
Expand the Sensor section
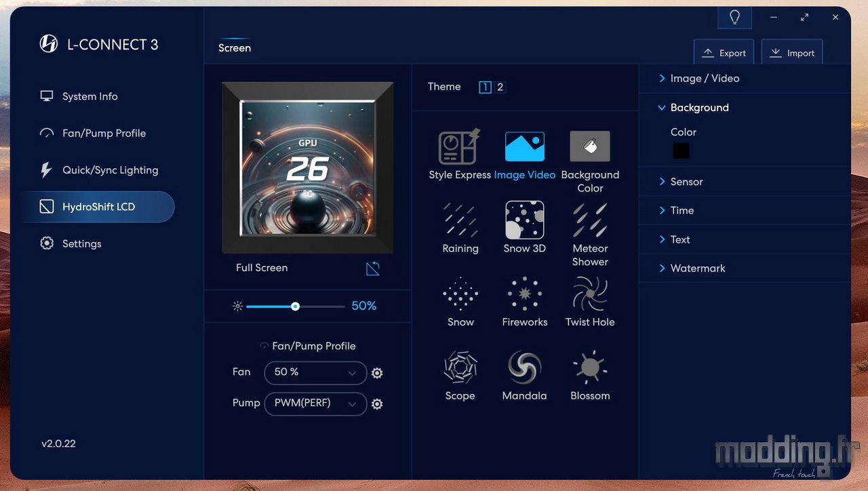click(745, 181)
